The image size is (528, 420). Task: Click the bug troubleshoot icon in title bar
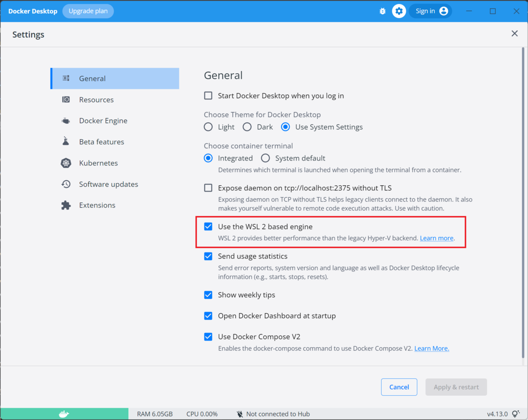(383, 11)
